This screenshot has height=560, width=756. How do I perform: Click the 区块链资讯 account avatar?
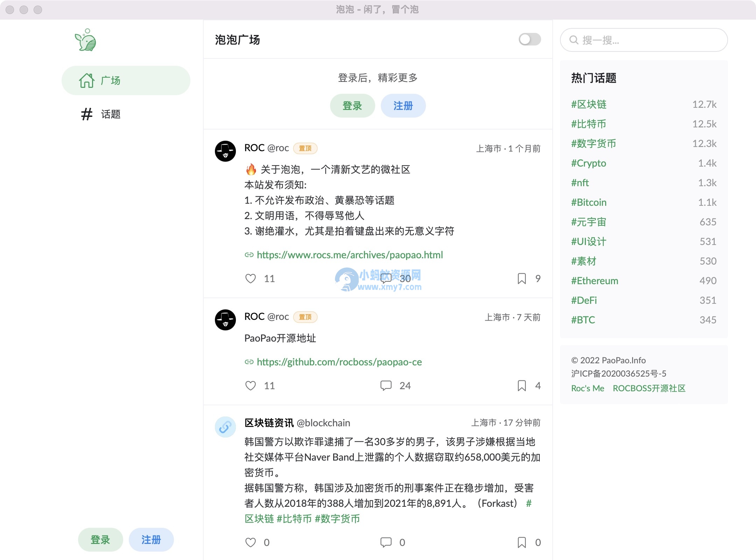click(225, 427)
